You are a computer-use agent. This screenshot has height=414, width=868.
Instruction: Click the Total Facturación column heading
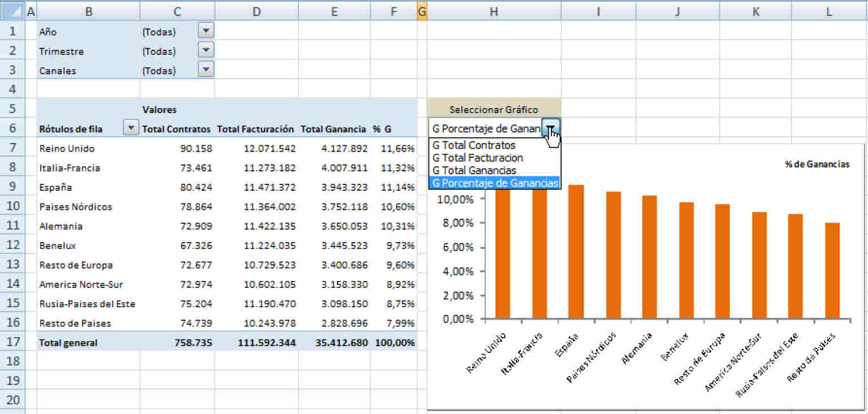[255, 130]
